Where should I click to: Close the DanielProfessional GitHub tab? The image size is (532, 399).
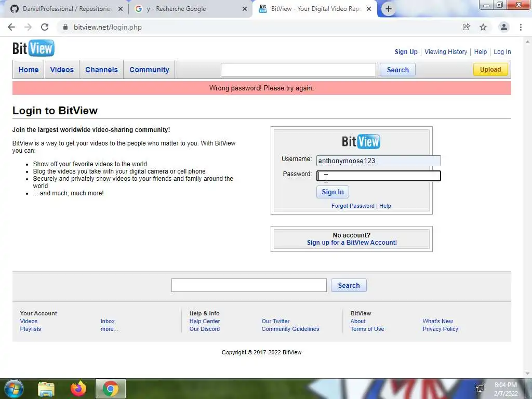(x=121, y=9)
